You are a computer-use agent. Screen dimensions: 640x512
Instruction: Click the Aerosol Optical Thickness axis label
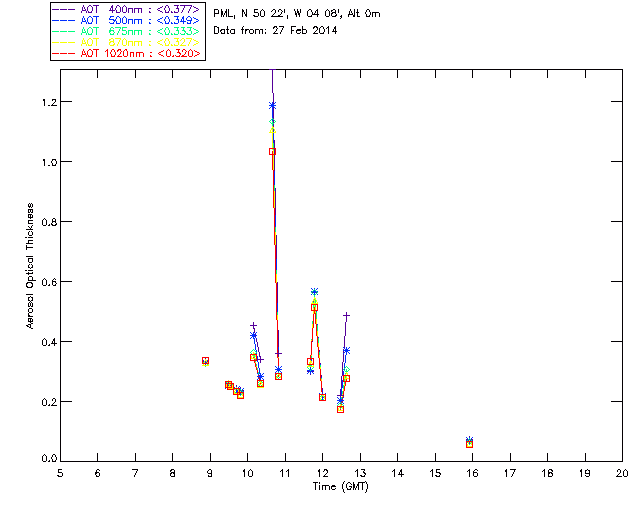30,266
